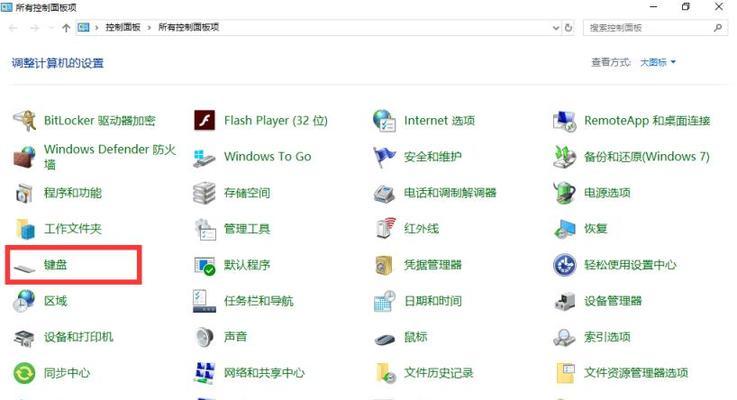Open the Internet 选项 globe icon
The image size is (737, 400).
[x=384, y=120]
